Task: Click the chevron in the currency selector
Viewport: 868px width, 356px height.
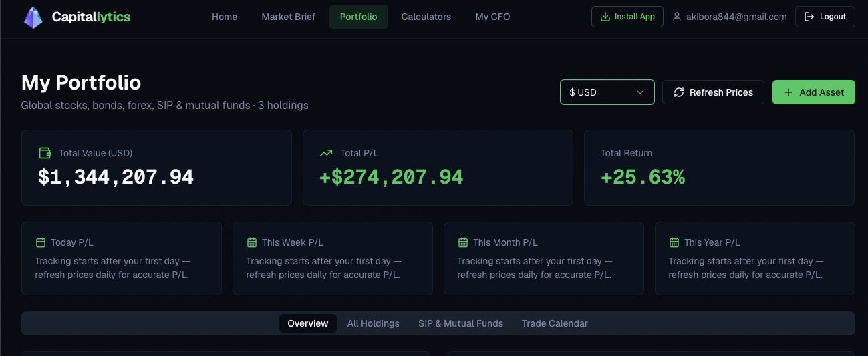Action: click(640, 92)
